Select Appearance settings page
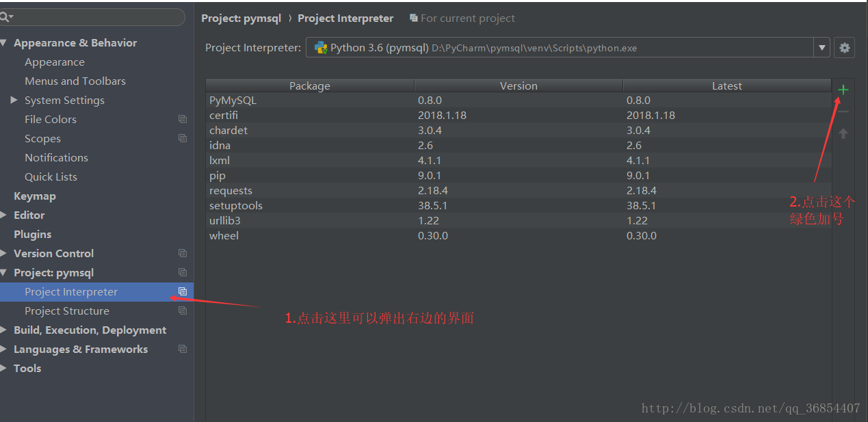Image resolution: width=868 pixels, height=422 pixels. (x=55, y=62)
